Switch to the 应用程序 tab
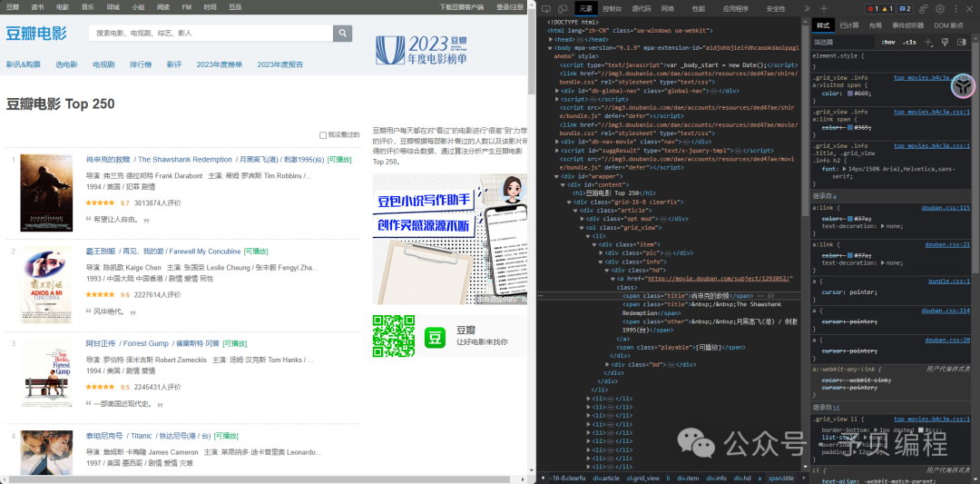This screenshot has width=980, height=484. 736,9
